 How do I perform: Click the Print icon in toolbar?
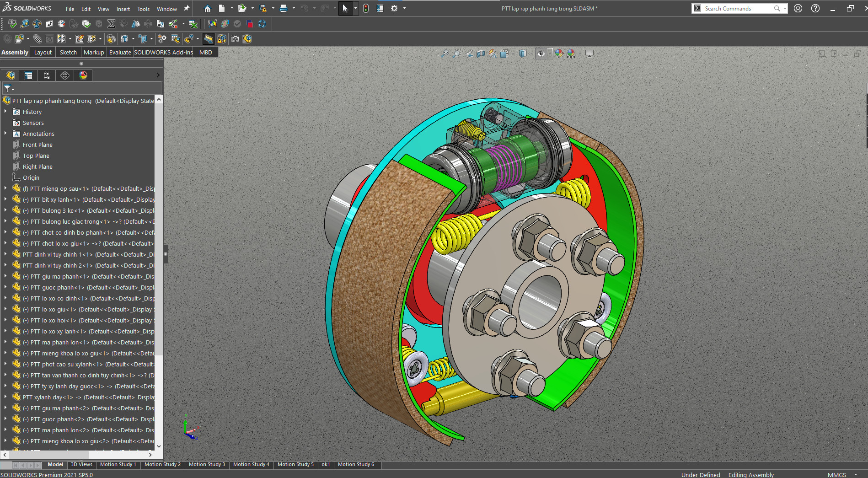click(x=284, y=8)
